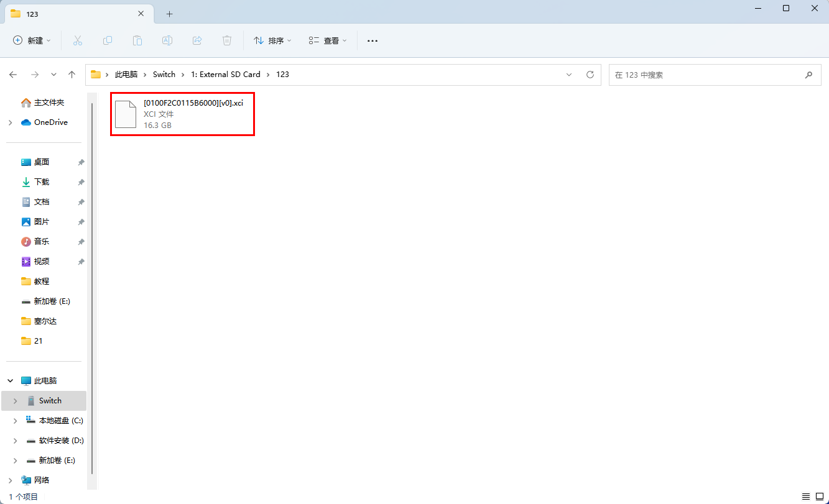Collapse the 此电脑 tree node
This screenshot has width=829, height=504.
pyautogui.click(x=10, y=381)
